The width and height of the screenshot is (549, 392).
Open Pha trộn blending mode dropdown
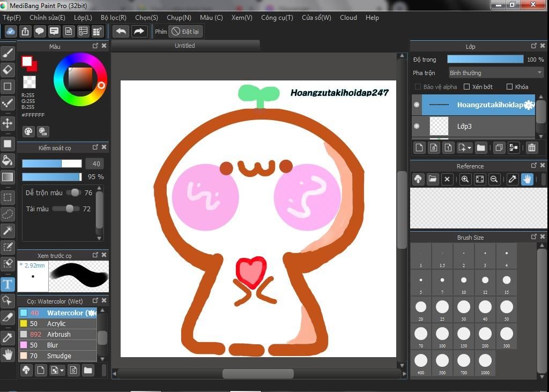pyautogui.click(x=496, y=73)
